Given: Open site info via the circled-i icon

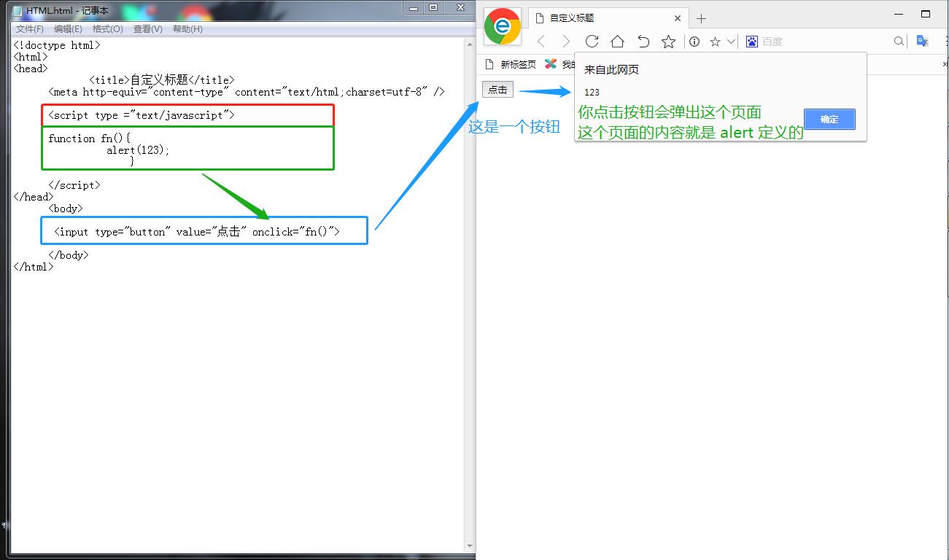Looking at the screenshot, I should [x=694, y=41].
